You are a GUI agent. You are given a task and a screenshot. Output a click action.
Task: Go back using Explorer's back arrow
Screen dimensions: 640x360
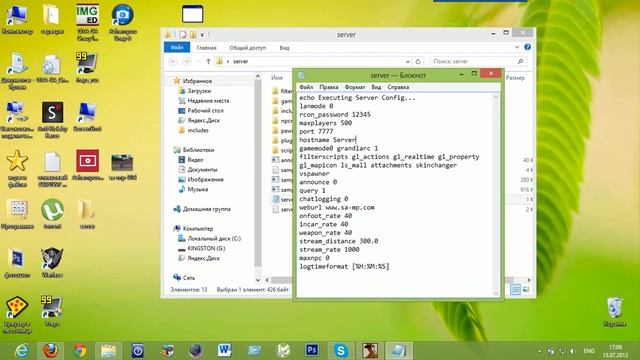coord(173,61)
